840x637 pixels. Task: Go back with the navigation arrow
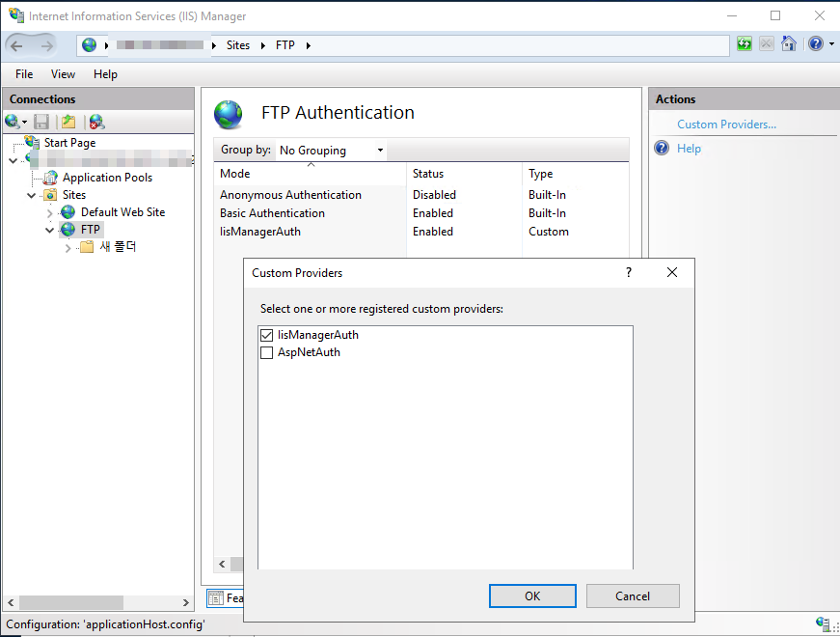[x=16, y=46]
